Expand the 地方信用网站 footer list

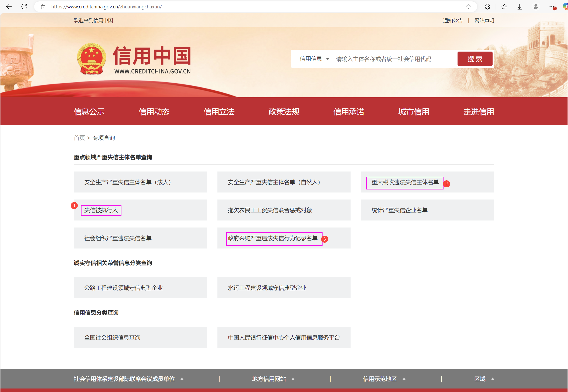tap(273, 379)
